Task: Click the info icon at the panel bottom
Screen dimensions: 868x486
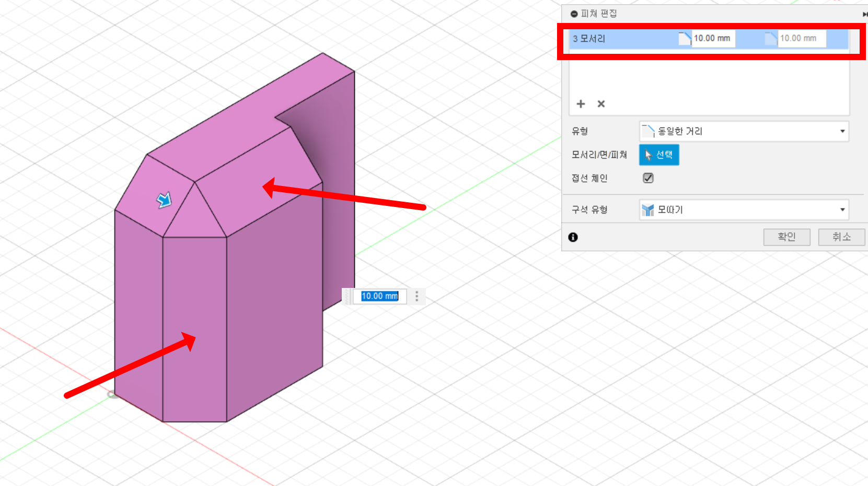Action: (573, 237)
